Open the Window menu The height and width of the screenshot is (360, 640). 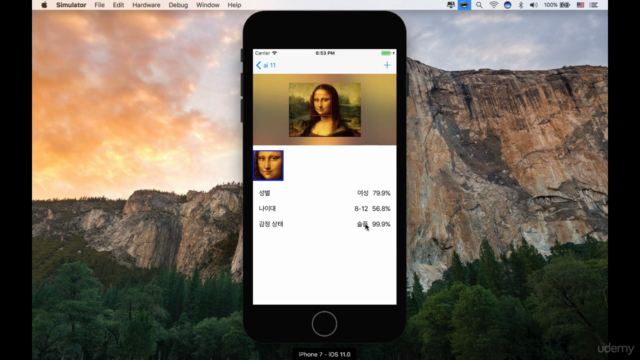[207, 5]
